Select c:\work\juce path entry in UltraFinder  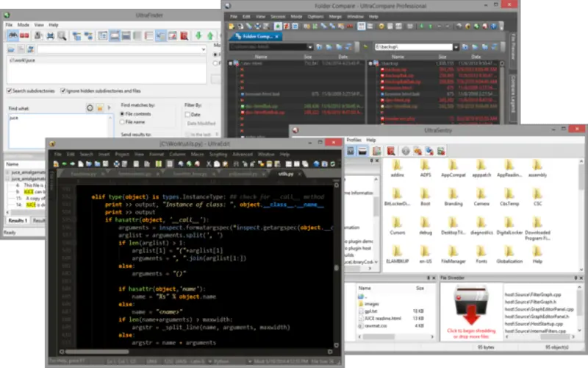point(22,60)
